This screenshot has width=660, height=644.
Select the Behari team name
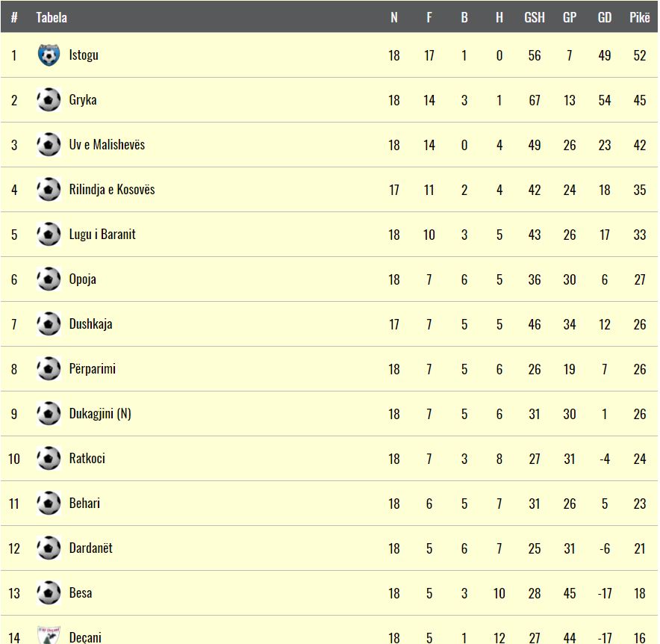coord(84,504)
